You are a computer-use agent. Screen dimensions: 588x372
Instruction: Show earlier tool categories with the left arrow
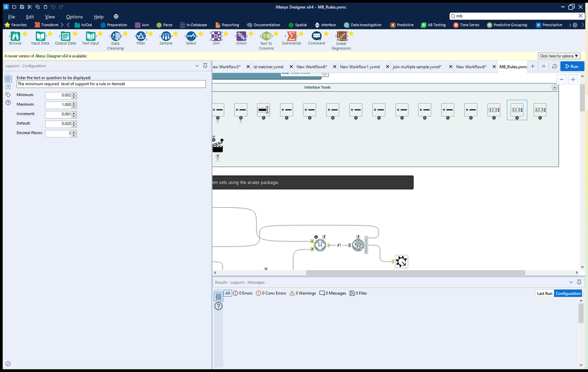[68, 25]
